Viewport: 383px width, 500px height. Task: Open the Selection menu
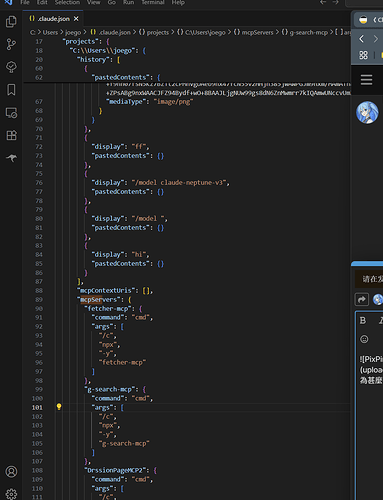(67, 2)
